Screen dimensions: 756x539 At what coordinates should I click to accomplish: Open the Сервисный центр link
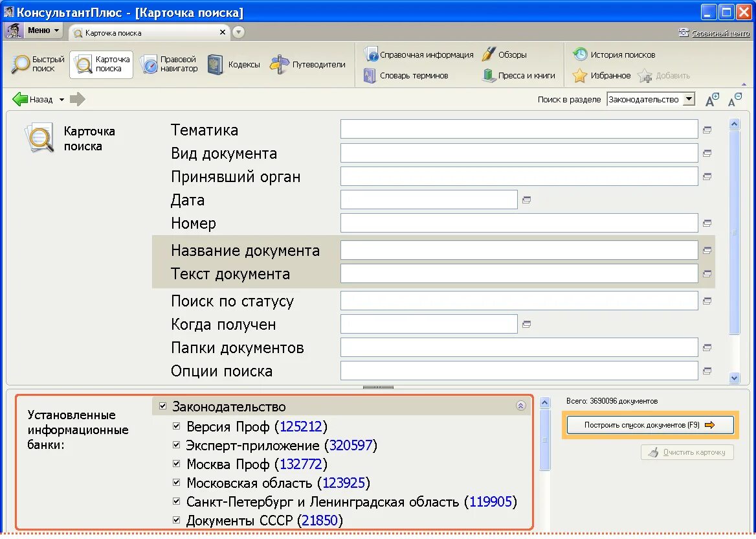[720, 33]
